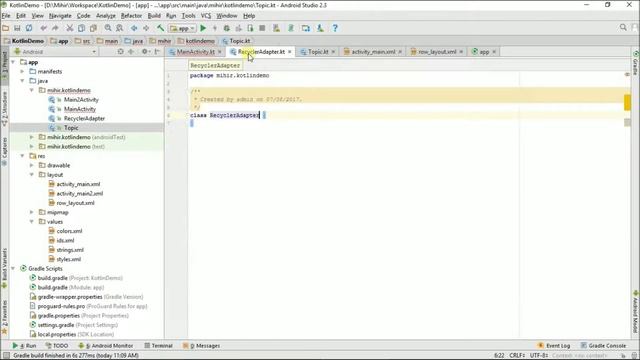Collapse the app module tree node

tap(13, 62)
